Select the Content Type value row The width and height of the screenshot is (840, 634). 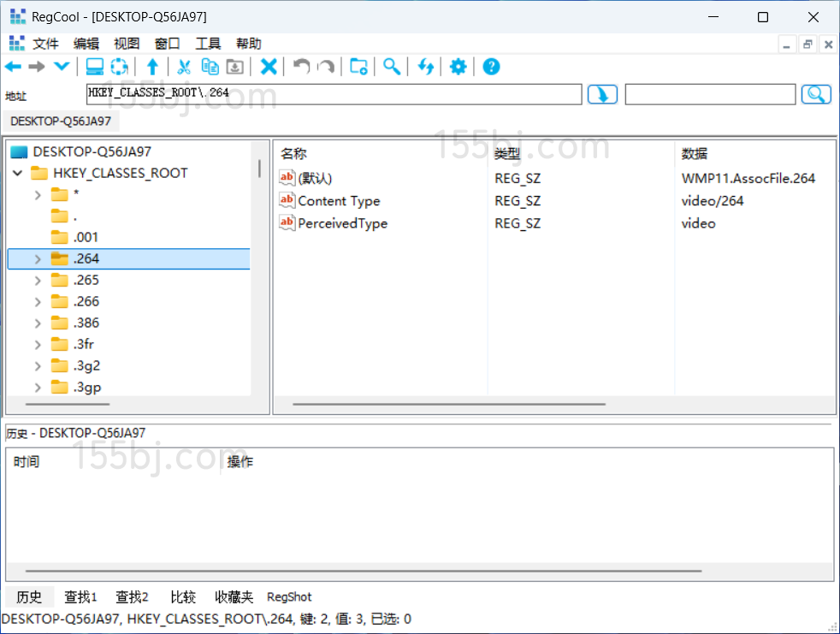click(x=339, y=201)
